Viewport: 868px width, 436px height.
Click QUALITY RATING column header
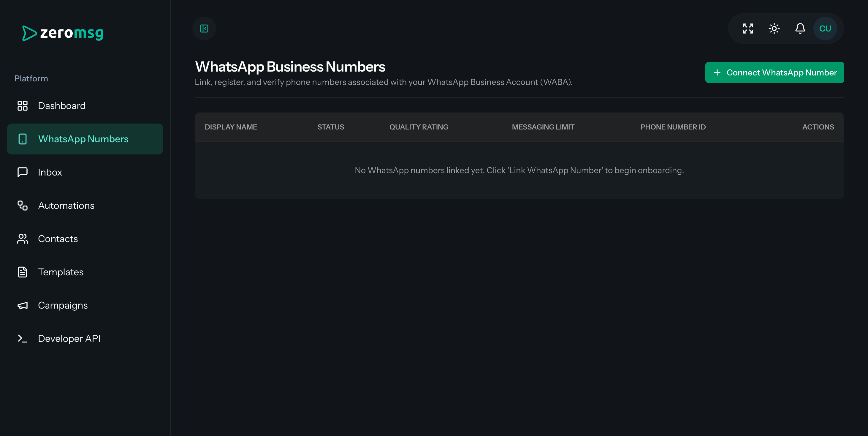[419, 127]
